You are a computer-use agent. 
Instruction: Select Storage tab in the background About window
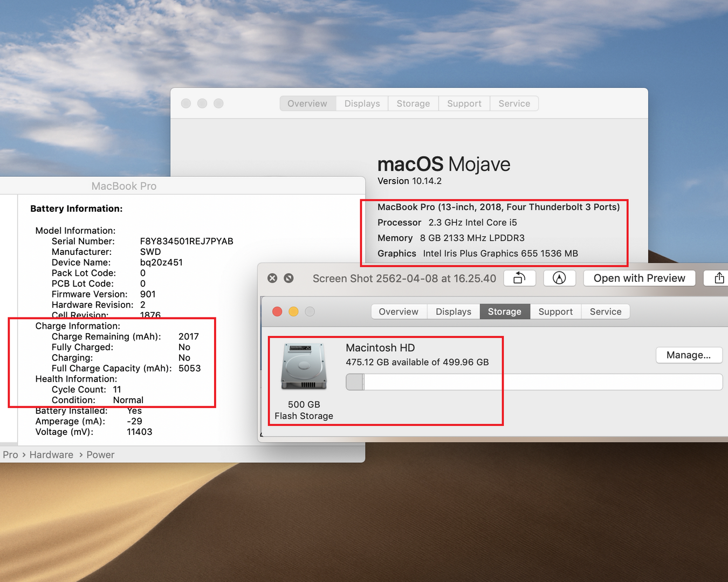point(414,103)
